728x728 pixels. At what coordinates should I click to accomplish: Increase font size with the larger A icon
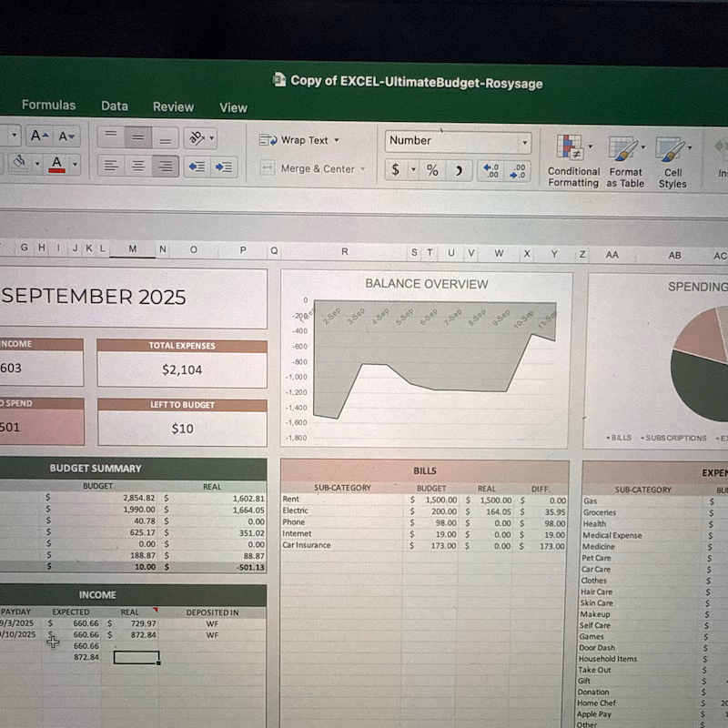39,136
